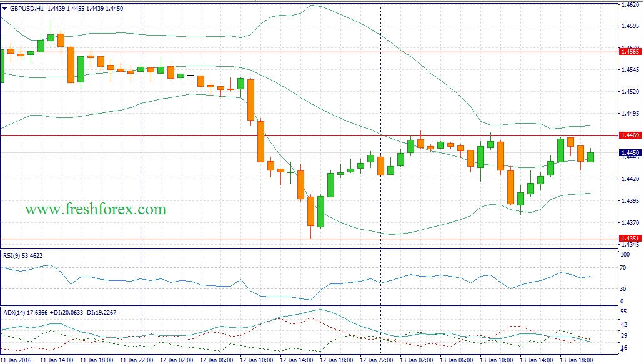This screenshot has height=364, width=644.
Task: Select the 1.4395 price axis label
Action: [628, 201]
